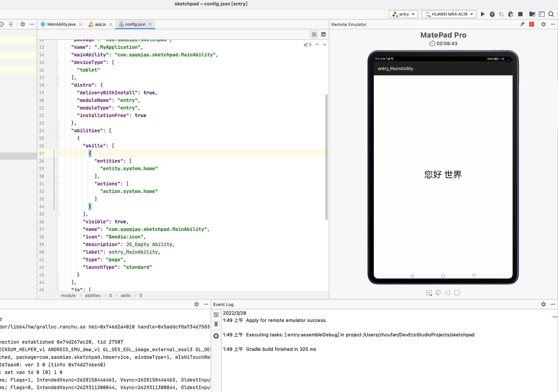The height and width of the screenshot is (392, 558).
Task: Tap the recents square inside the MatePad screen
Action: [x=474, y=276]
